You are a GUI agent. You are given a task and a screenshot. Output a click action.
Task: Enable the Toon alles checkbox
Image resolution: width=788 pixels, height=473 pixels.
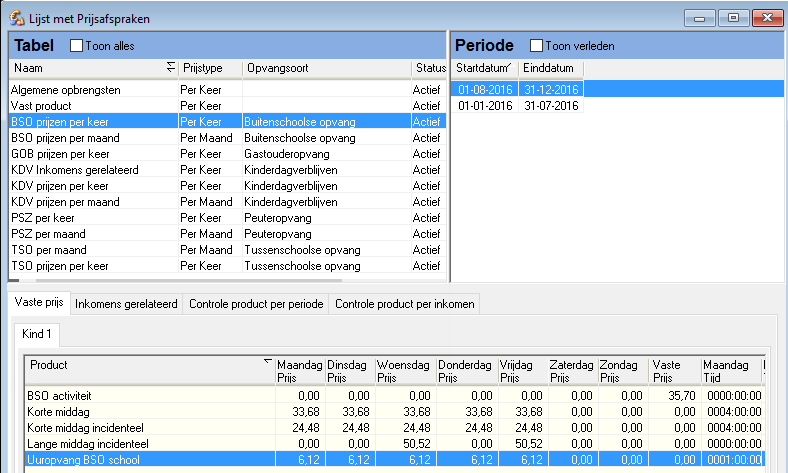point(77,46)
